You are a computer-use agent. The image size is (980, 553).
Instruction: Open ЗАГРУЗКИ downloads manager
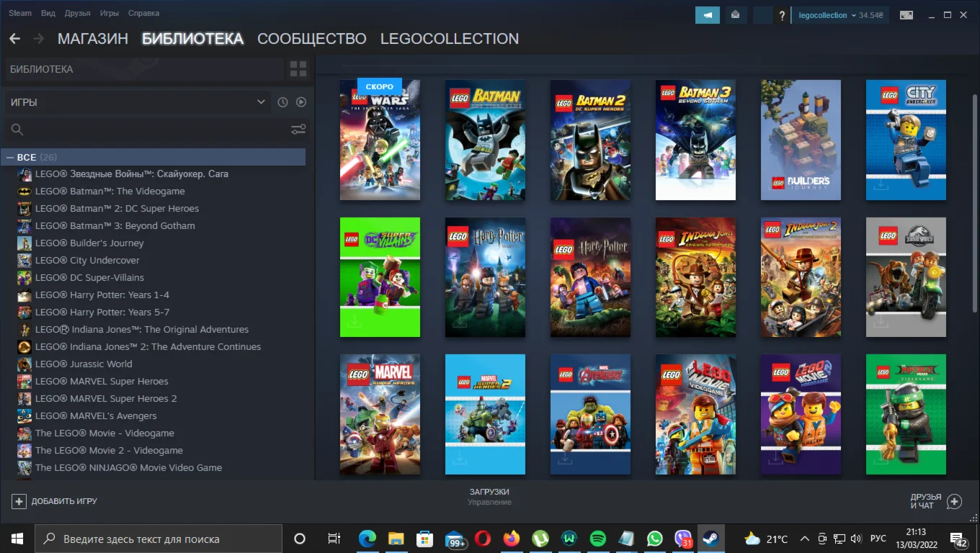coord(489,496)
